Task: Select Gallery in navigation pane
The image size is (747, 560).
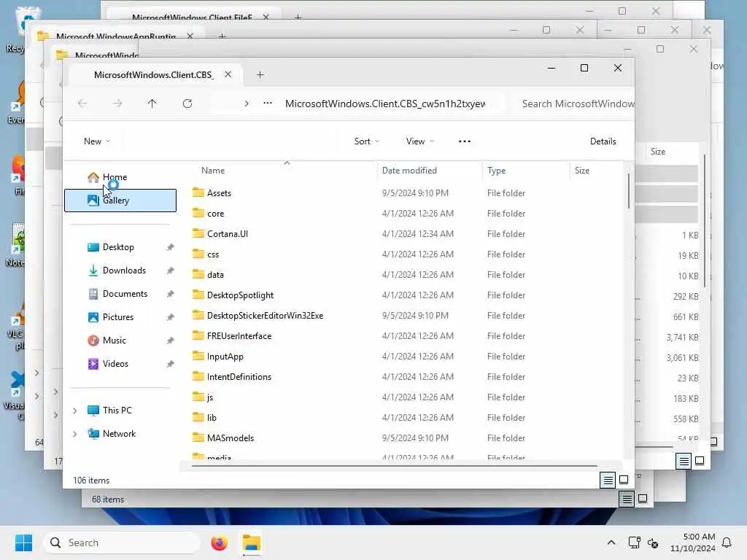Action: 120,201
